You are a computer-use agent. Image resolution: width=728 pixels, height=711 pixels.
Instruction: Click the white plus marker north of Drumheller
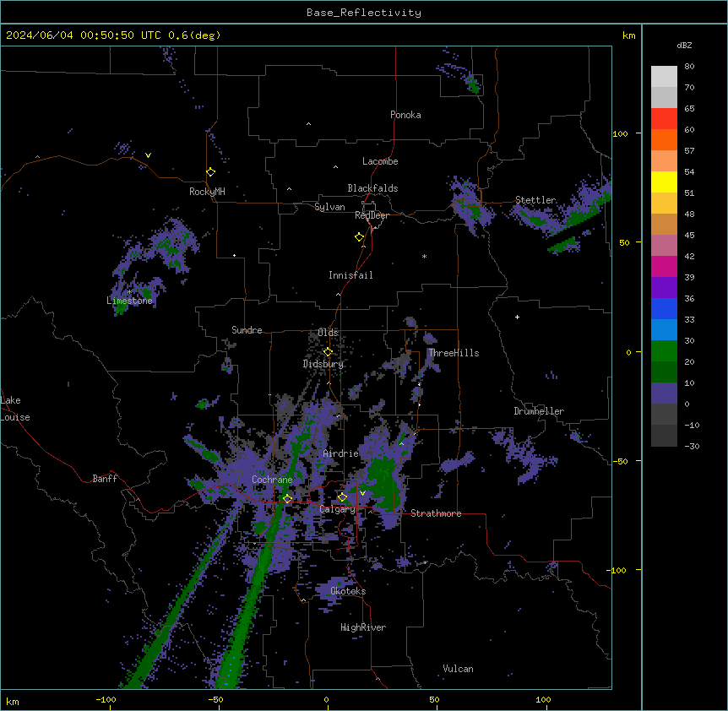(x=517, y=317)
